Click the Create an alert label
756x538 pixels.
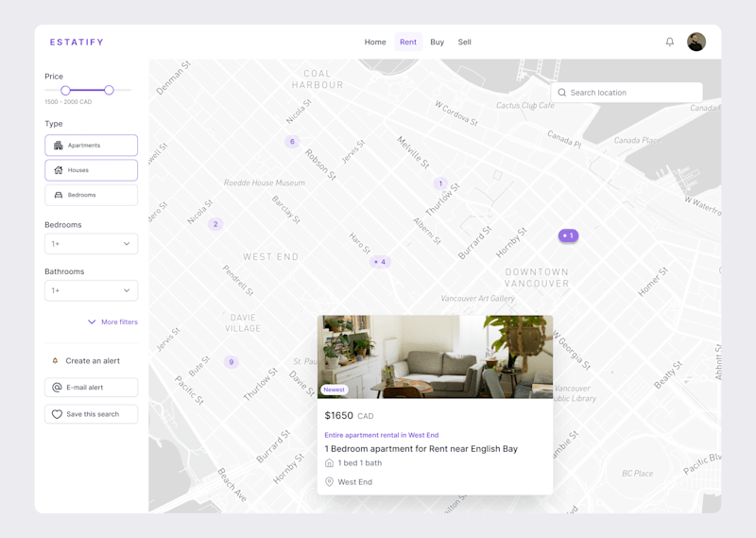point(93,361)
